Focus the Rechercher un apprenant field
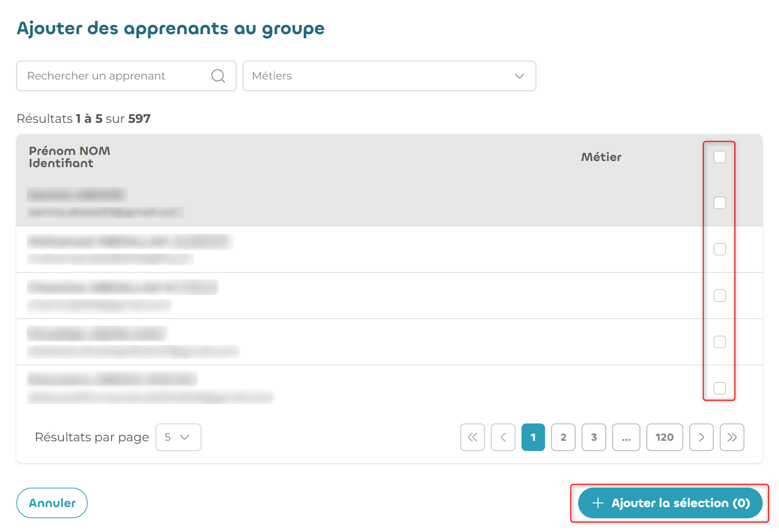The width and height of the screenshot is (779, 532). point(126,76)
